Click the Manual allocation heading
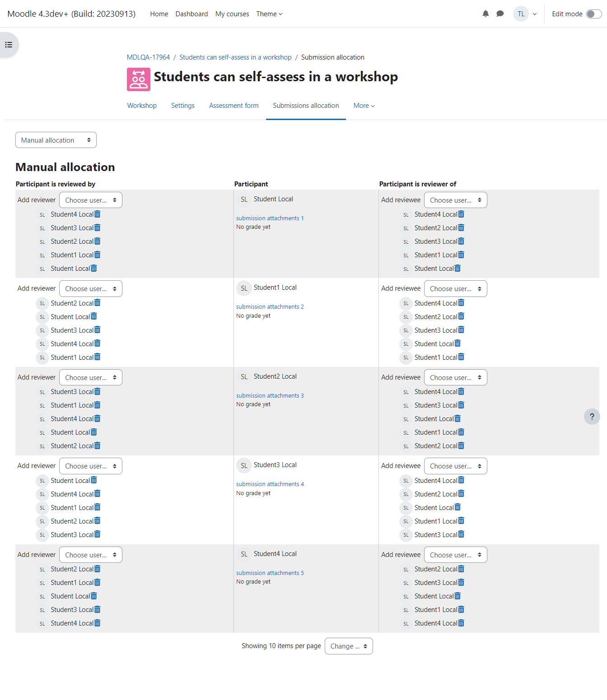Viewport: 607px width, 700px height. tap(65, 167)
